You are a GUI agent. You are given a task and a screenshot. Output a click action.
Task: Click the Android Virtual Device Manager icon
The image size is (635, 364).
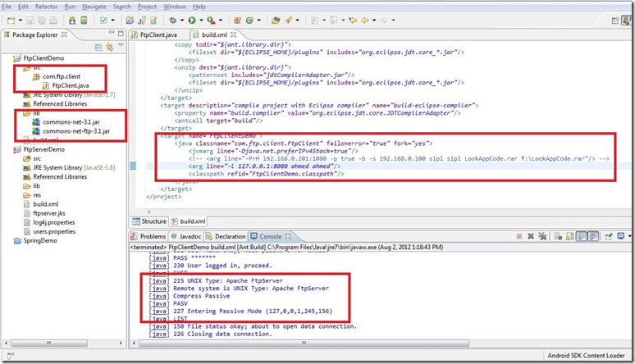click(x=84, y=20)
